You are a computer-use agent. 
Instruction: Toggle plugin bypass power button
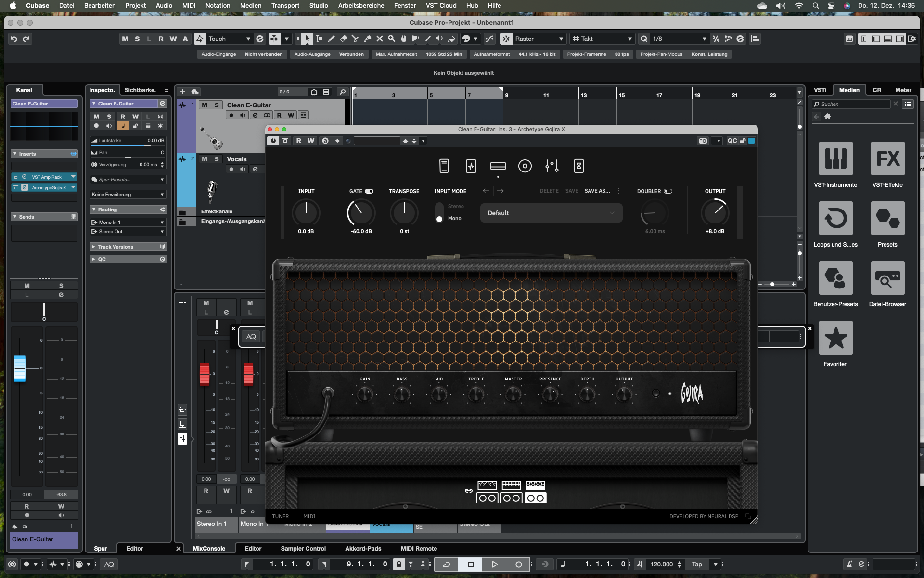(x=273, y=141)
